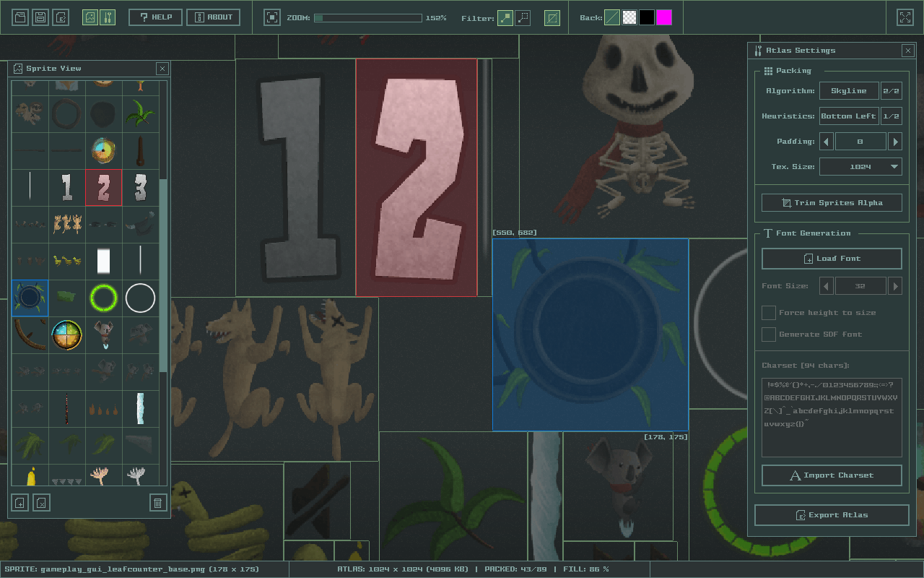
Task: Select the dark ring sprite thumbnail
Action: pyautogui.click(x=67, y=113)
